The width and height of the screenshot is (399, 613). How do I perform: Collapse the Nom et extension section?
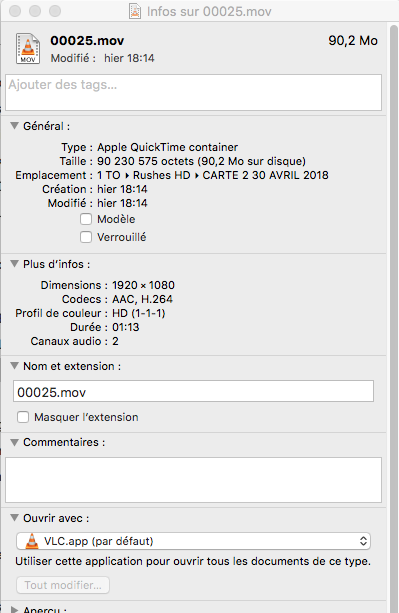point(14,366)
